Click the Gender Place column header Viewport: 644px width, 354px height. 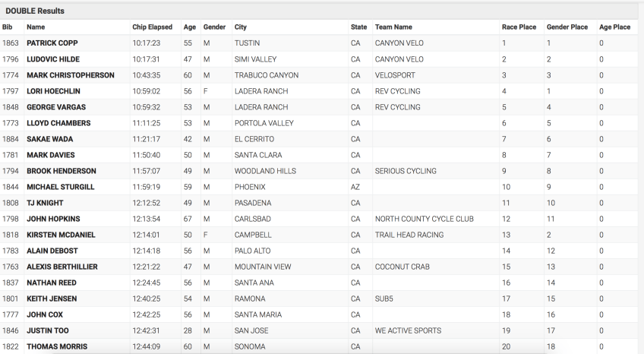coord(567,27)
